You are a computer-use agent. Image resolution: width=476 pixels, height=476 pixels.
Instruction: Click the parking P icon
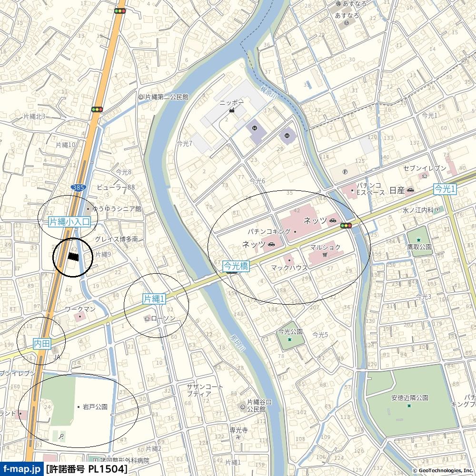[345, 172]
